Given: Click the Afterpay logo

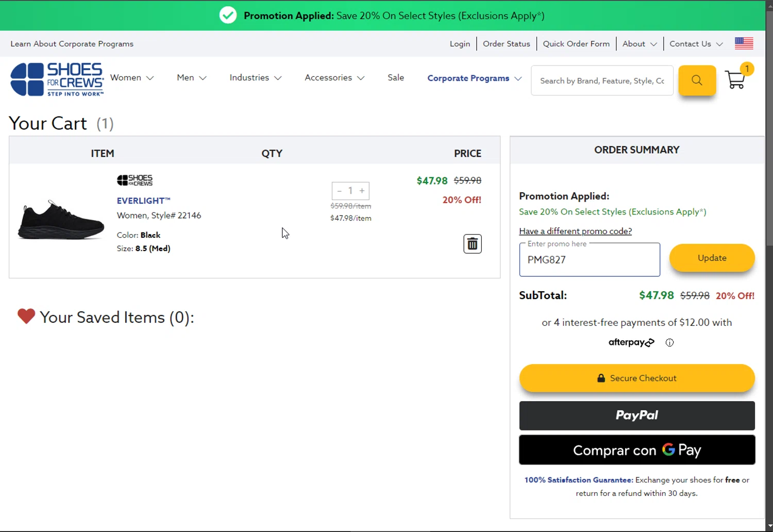Looking at the screenshot, I should [631, 342].
